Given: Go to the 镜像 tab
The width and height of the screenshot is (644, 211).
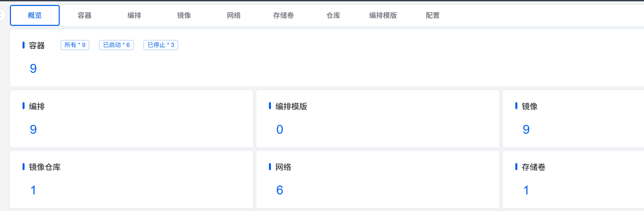Looking at the screenshot, I should pos(184,16).
